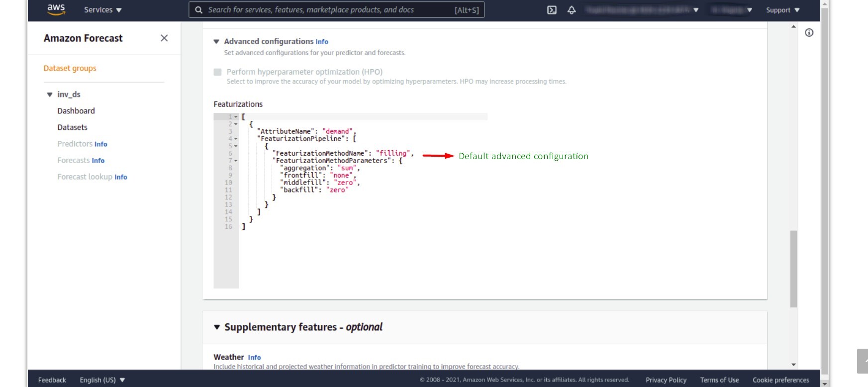Screen dimensions: 868x387
Task: Open the Support dropdown menu
Action: [782, 10]
